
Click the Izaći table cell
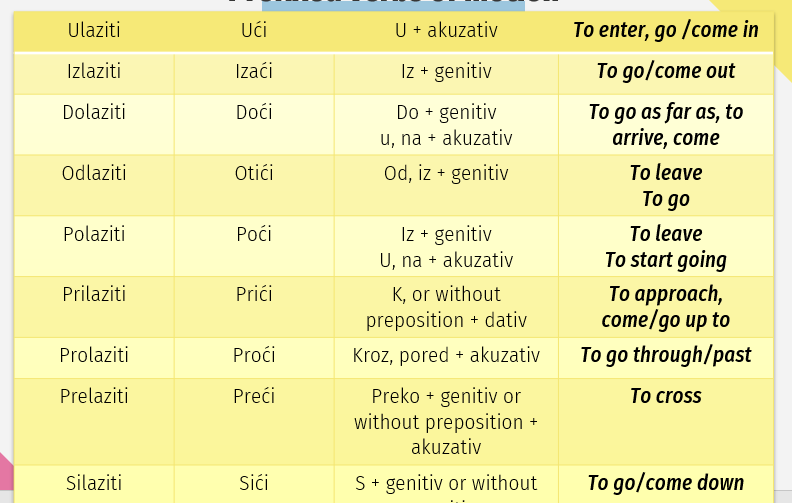point(254,74)
